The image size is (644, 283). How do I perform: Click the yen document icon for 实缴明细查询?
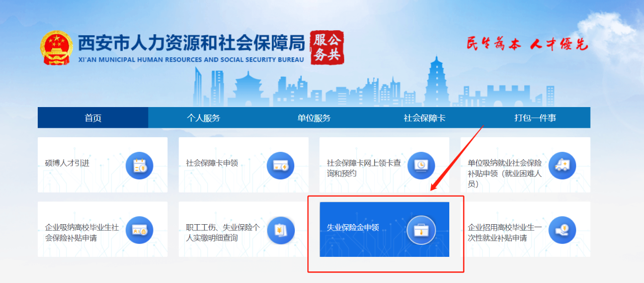[x=280, y=230]
